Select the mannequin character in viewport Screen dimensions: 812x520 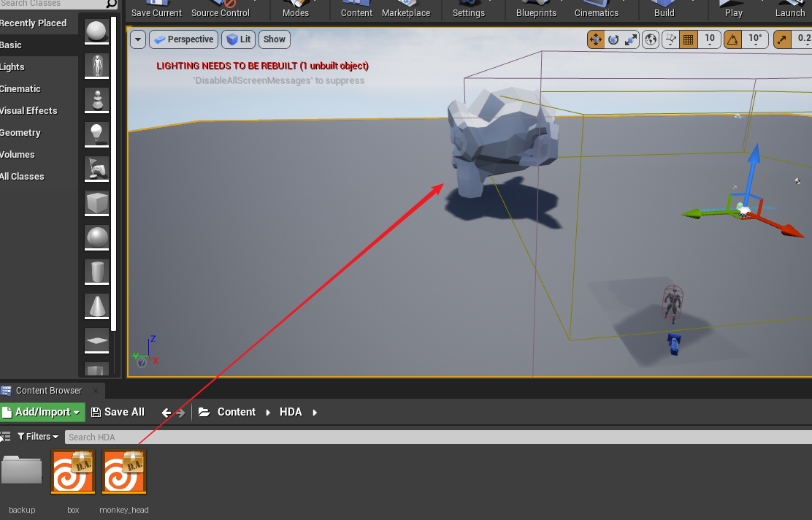pyautogui.click(x=673, y=305)
